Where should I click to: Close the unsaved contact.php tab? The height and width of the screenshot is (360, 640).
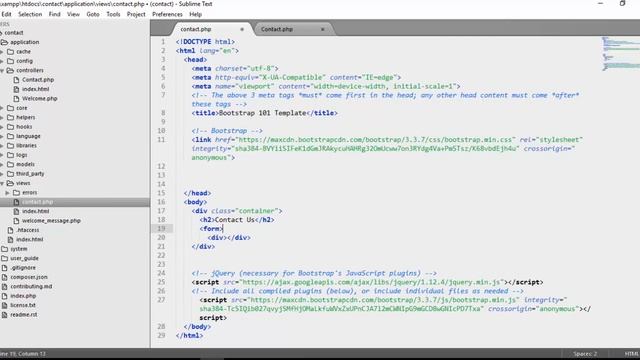click(242, 29)
